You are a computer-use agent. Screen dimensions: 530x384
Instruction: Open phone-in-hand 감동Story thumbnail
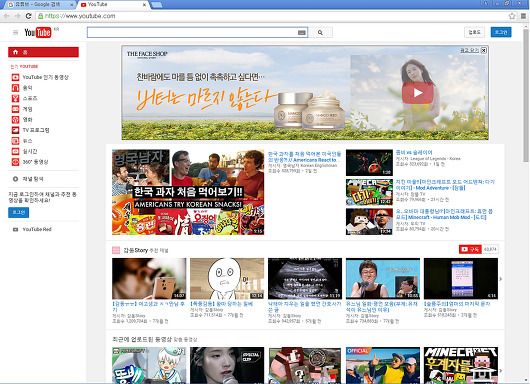pos(149,279)
